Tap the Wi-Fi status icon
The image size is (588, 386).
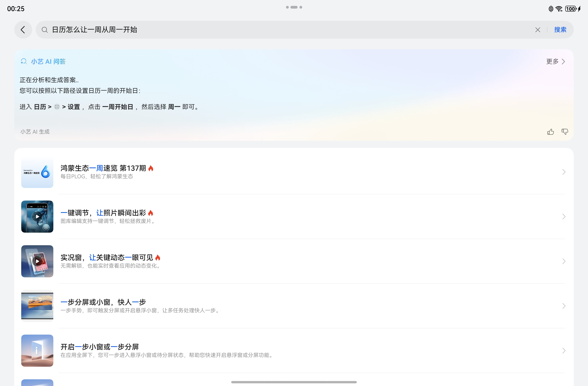click(x=559, y=9)
